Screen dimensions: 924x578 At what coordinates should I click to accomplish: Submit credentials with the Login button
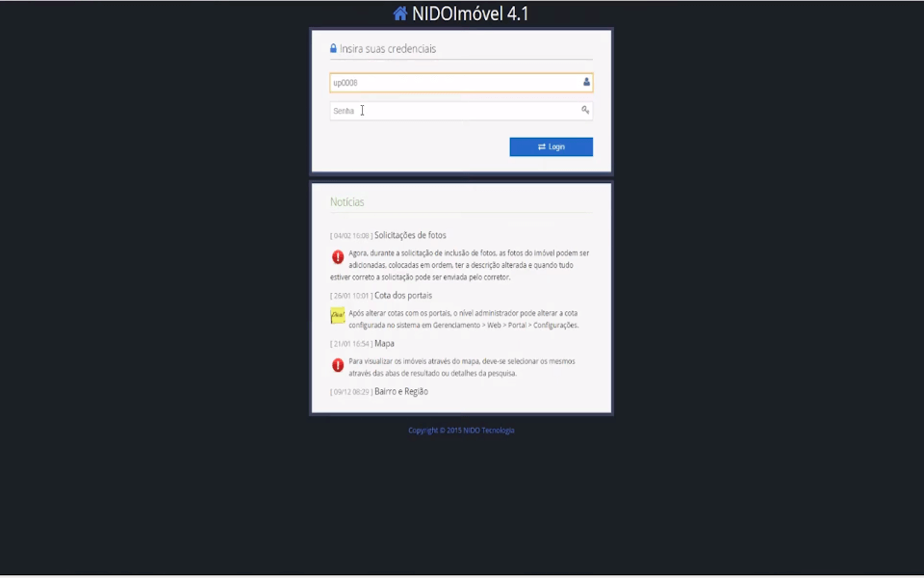click(551, 146)
